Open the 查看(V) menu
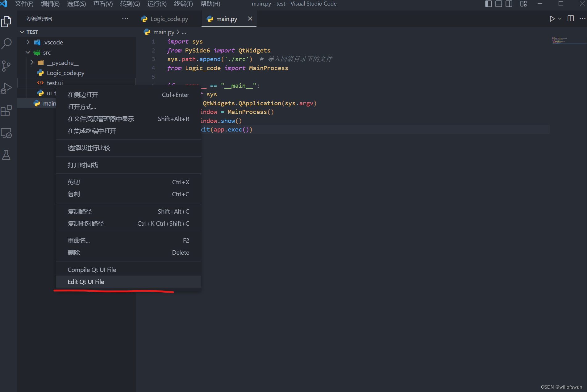This screenshot has height=392, width=587. coord(103,4)
